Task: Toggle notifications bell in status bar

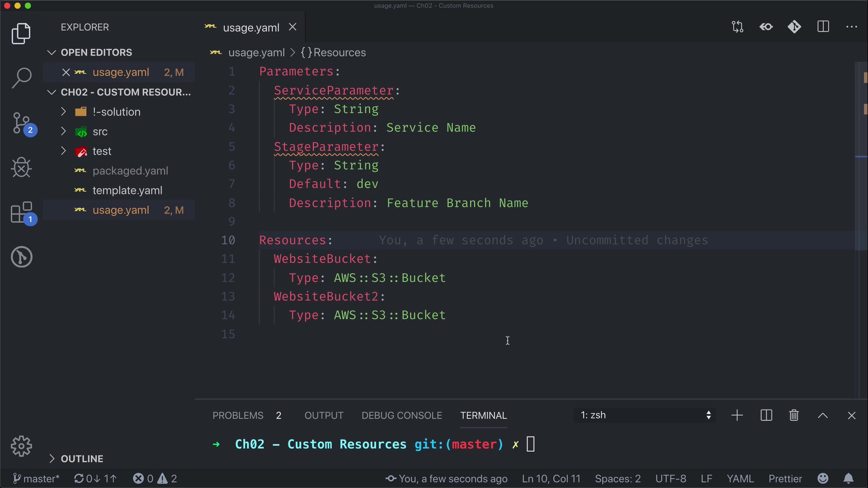Action: [849, 479]
